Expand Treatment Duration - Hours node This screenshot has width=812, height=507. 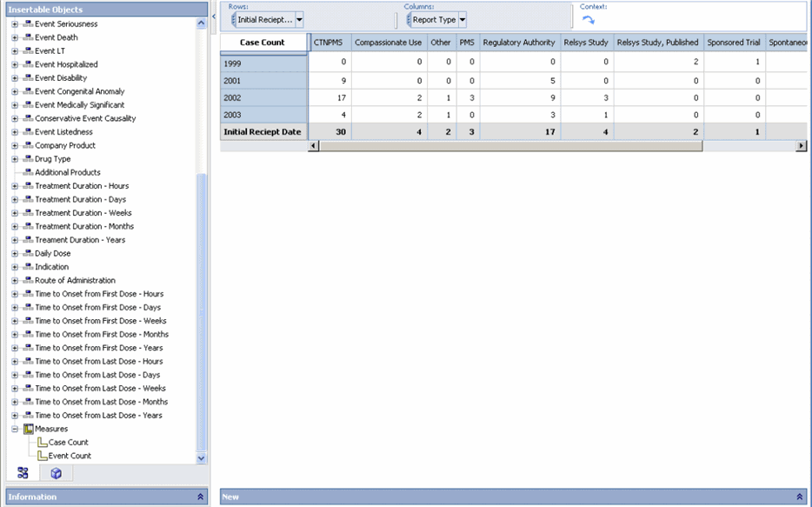tap(15, 186)
